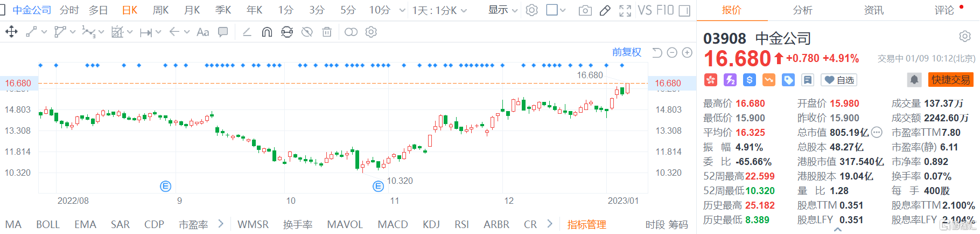Click the info bubble next to 总市值
This screenshot has width=980, height=234.
[x=877, y=133]
